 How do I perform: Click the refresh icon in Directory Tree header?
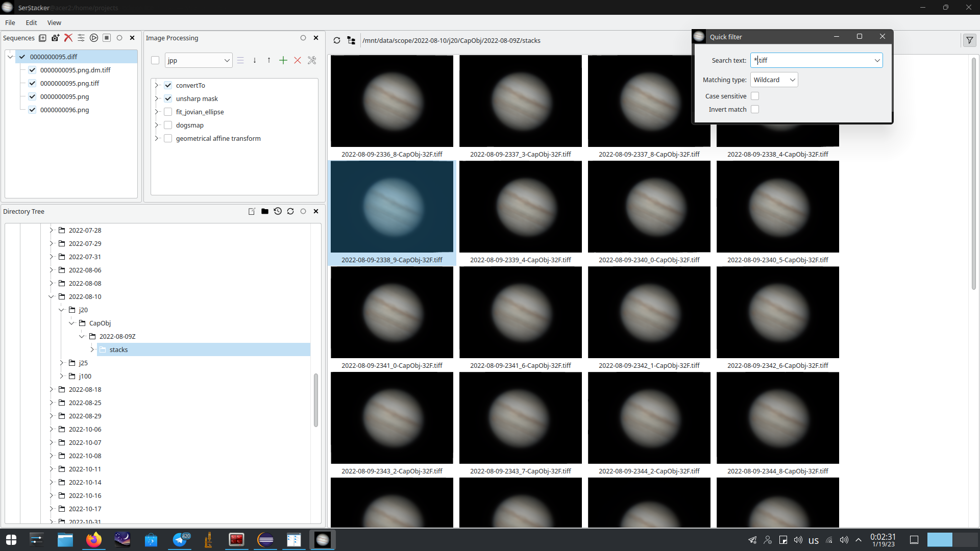pyautogui.click(x=290, y=211)
